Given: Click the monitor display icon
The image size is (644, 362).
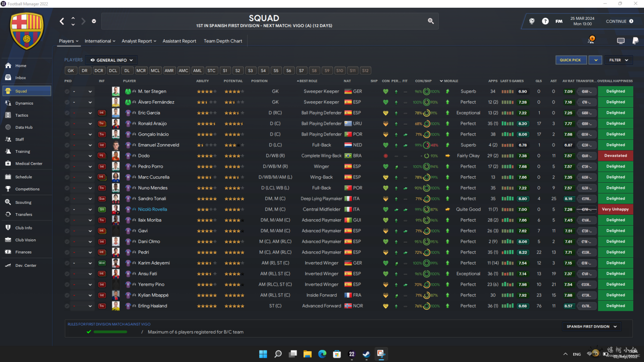Looking at the screenshot, I should tap(621, 41).
